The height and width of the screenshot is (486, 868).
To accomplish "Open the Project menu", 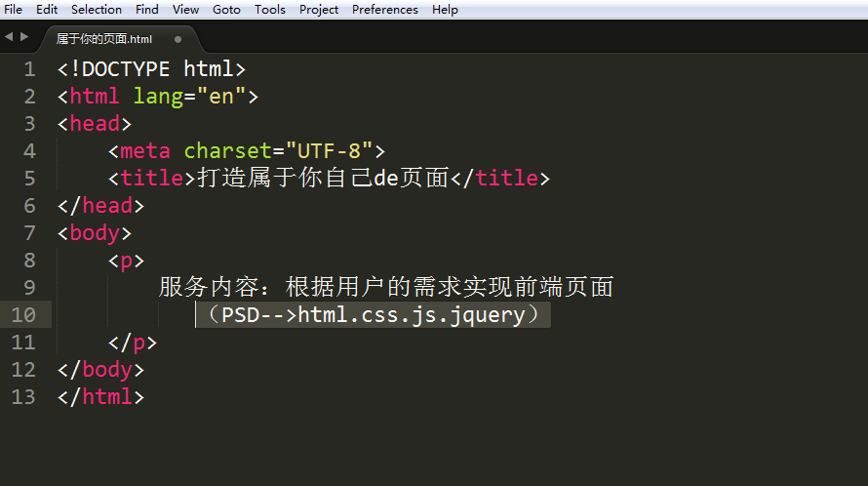I will click(x=319, y=10).
